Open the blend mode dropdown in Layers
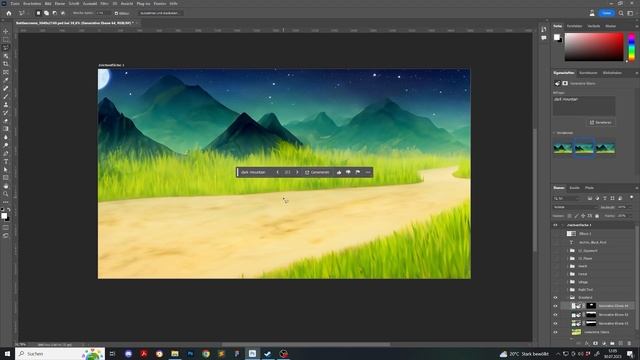This screenshot has width=640, height=360. [x=575, y=207]
